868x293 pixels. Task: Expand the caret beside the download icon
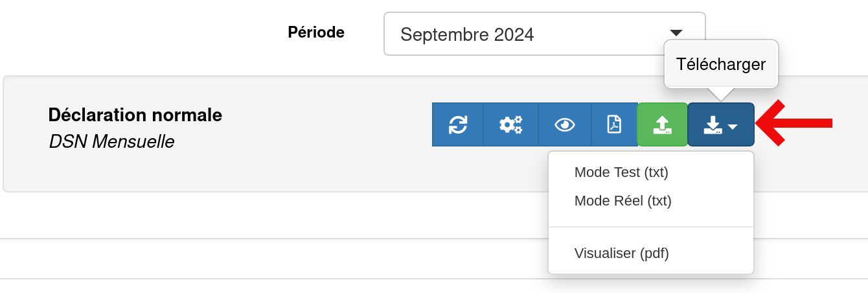(x=733, y=127)
